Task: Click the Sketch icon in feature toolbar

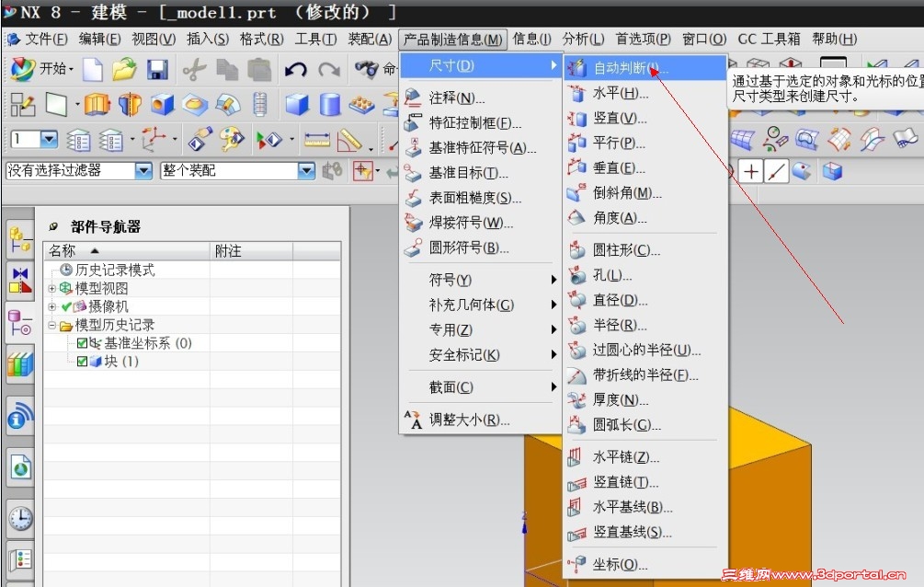Action: 22,105
